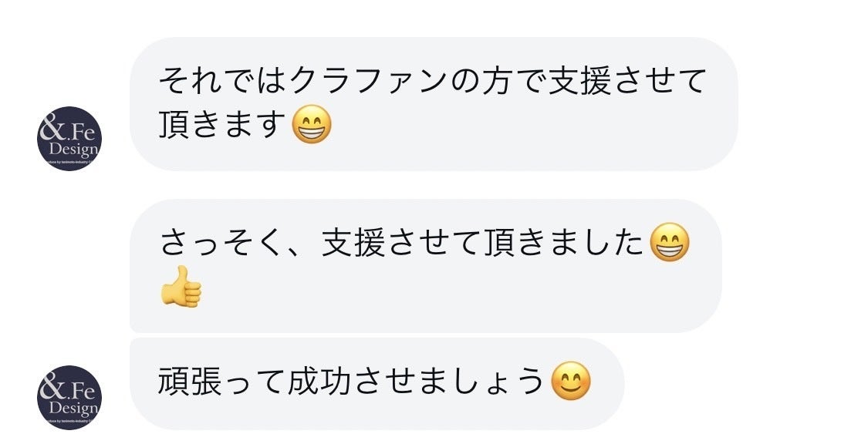The width and height of the screenshot is (868, 434).
Task: Click the grinning emoji after 頂きます
Action: [312, 126]
